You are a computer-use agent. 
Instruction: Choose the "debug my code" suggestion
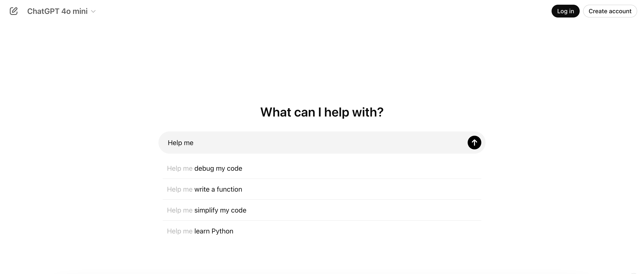point(322,168)
